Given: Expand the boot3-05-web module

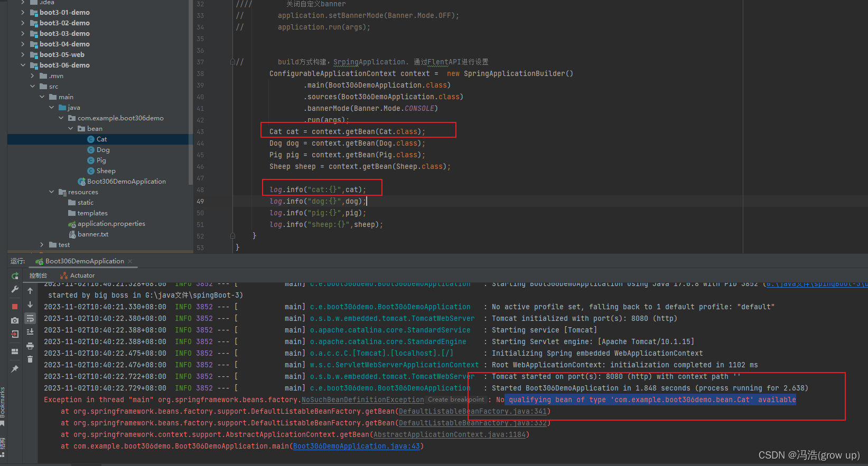Looking at the screenshot, I should pyautogui.click(x=23, y=54).
